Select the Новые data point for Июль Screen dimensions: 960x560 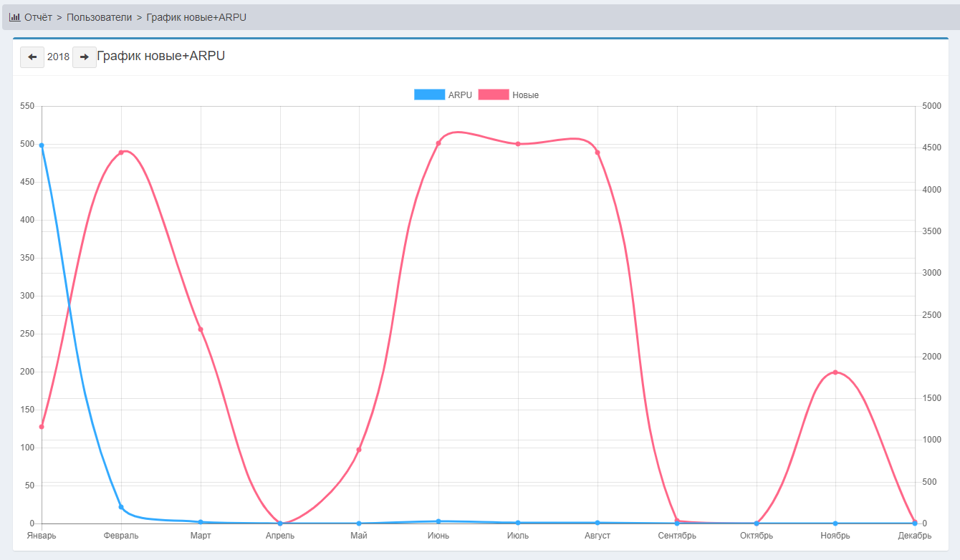[x=518, y=144]
